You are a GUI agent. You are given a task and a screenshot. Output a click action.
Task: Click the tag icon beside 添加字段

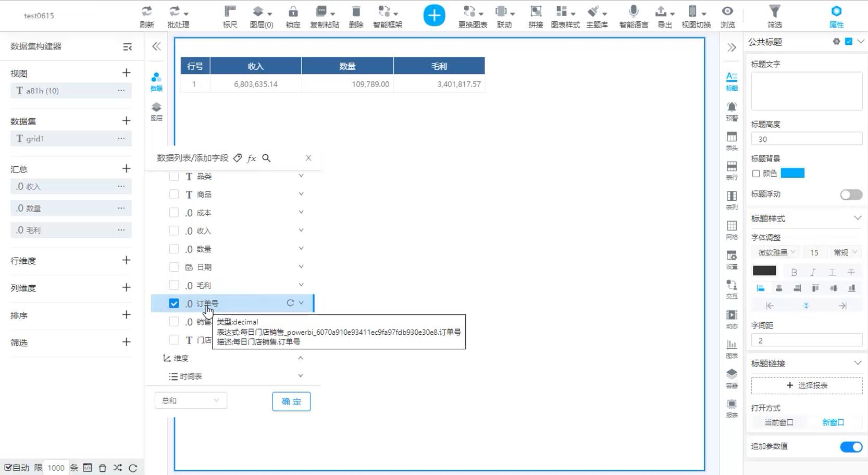click(238, 158)
